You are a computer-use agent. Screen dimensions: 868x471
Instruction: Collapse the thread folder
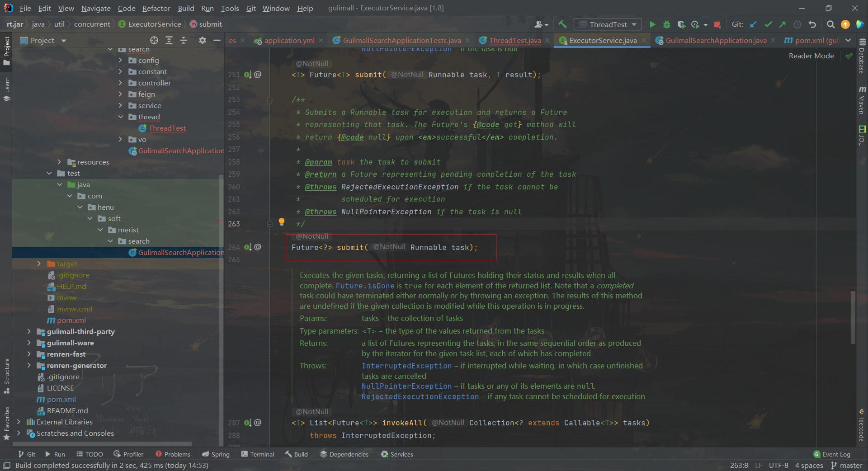tap(120, 117)
